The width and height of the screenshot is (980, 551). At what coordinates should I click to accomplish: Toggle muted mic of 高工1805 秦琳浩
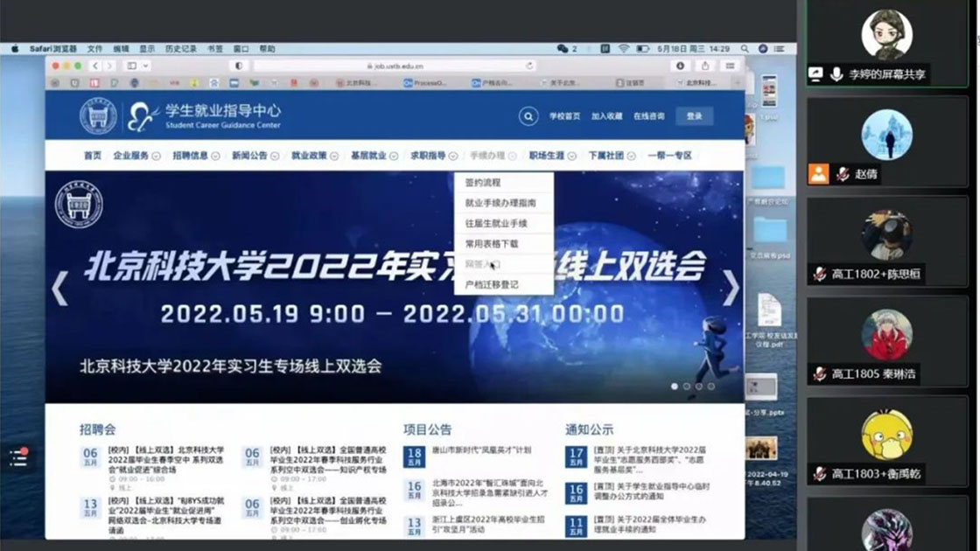[x=819, y=373]
